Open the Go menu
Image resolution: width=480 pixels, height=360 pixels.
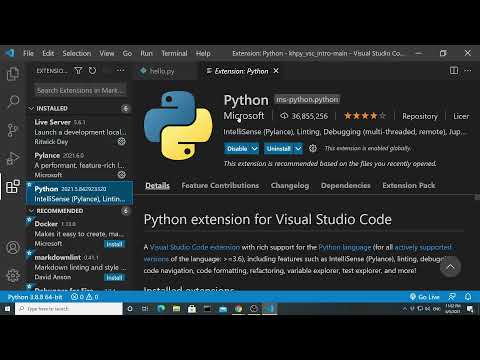click(127, 53)
